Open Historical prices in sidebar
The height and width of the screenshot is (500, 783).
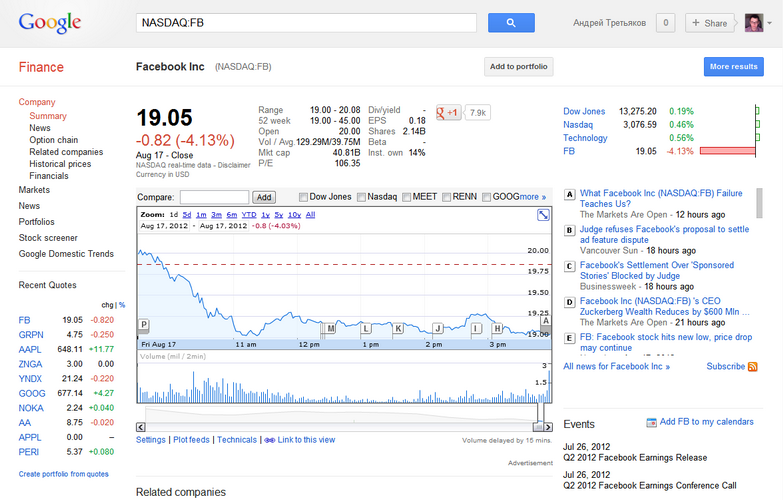pos(60,164)
